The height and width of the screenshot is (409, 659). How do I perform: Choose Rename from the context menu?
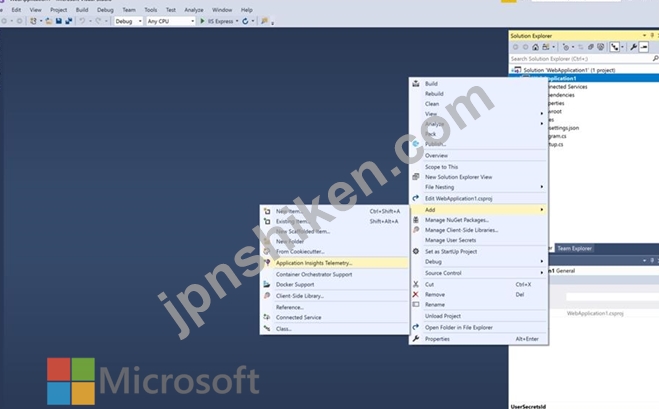[x=478, y=304]
